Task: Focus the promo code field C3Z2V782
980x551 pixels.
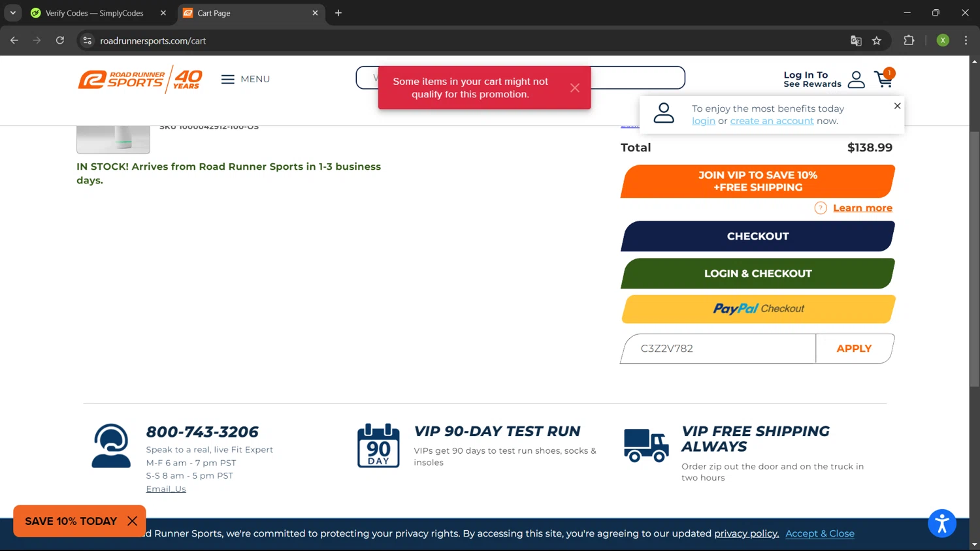Action: [x=719, y=349]
